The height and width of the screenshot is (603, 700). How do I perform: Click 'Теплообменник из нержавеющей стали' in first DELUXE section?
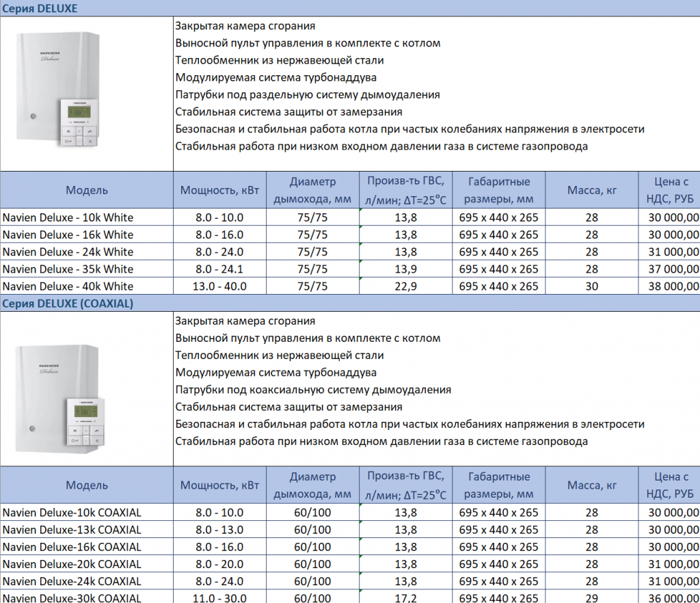tap(280, 60)
